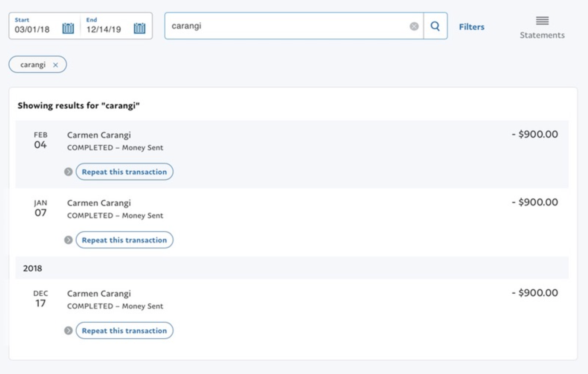Edit the End date 12/14/19 field

pos(104,29)
